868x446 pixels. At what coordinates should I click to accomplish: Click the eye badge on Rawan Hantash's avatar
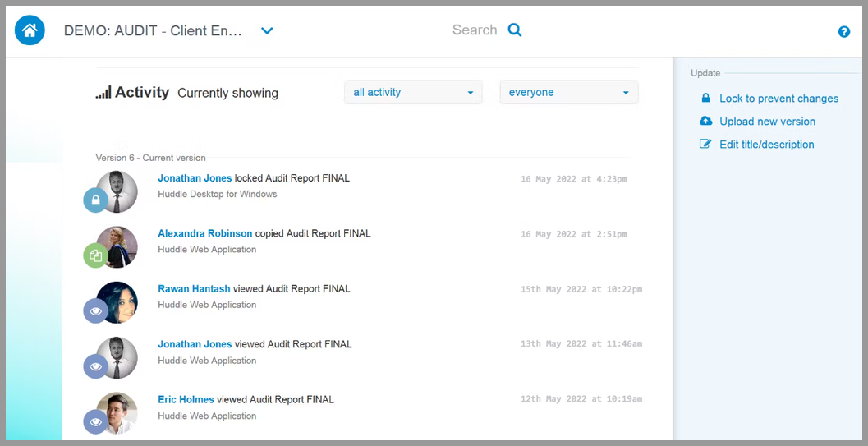click(96, 311)
